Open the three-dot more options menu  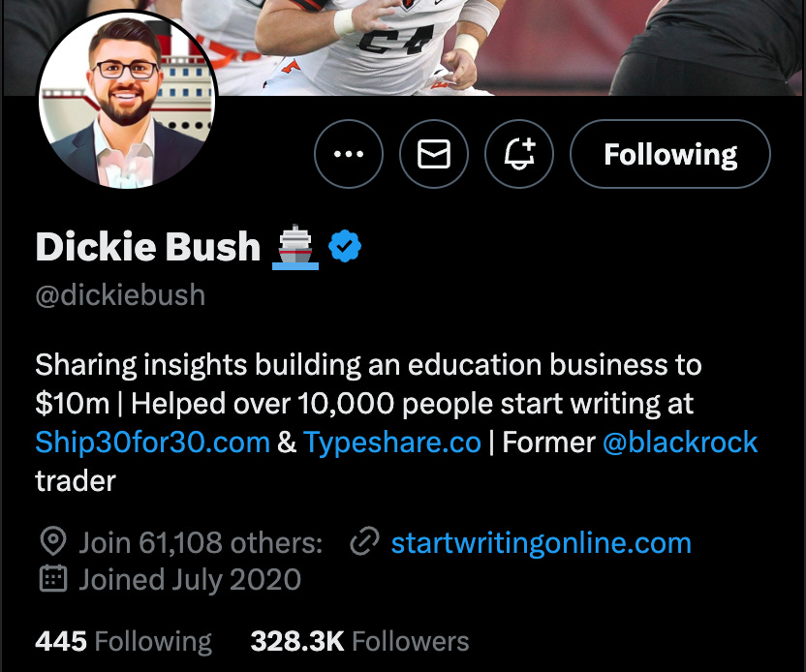(x=349, y=154)
